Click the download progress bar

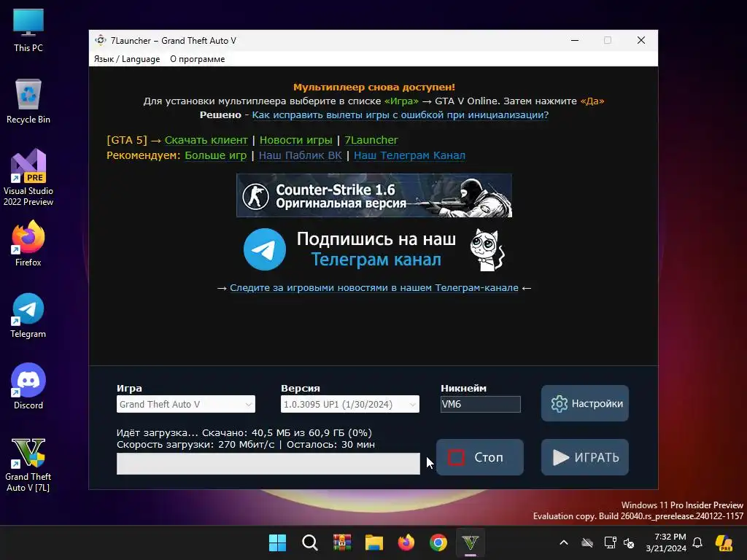[x=268, y=463]
